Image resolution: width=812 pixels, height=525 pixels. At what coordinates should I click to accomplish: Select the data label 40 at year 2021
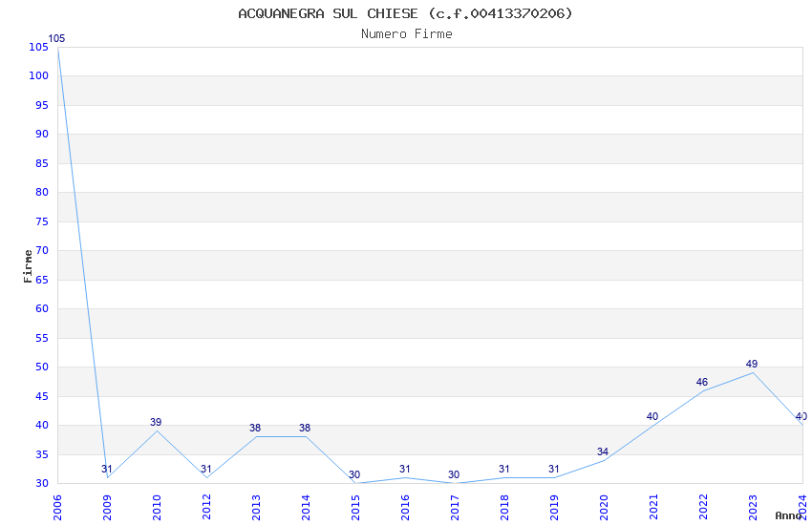point(652,416)
